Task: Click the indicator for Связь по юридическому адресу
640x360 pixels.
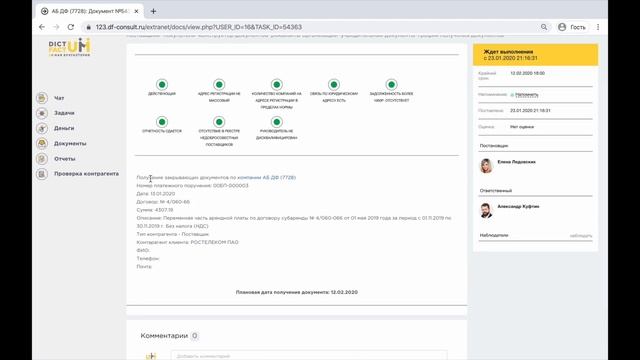Action: 334,84
